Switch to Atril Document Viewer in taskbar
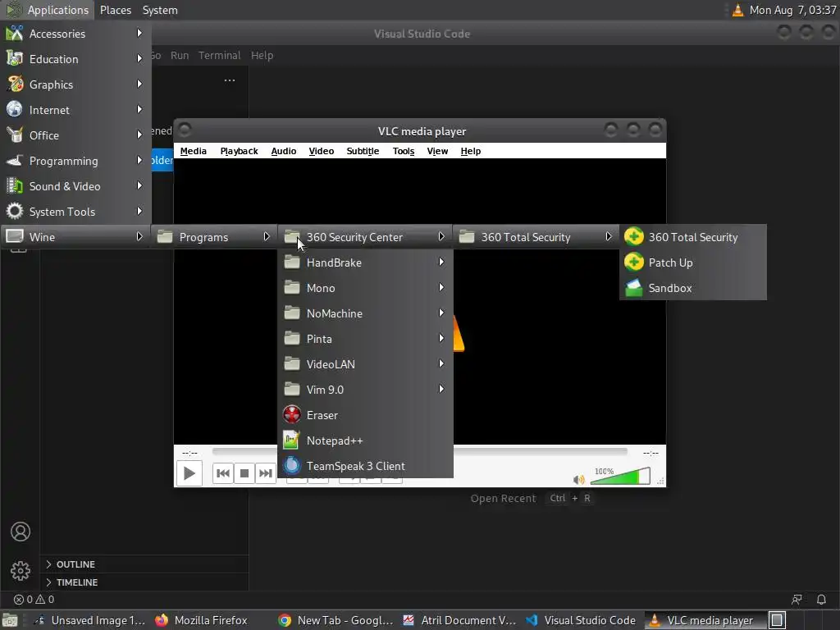 pos(459,620)
